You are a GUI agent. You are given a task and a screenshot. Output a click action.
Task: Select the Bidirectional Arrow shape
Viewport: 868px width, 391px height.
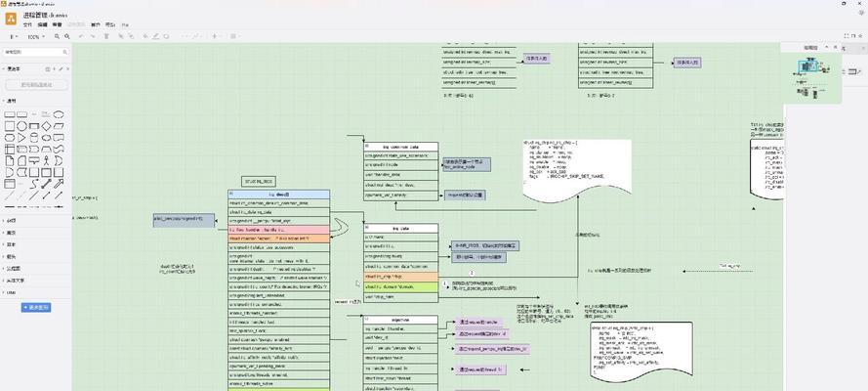46,184
